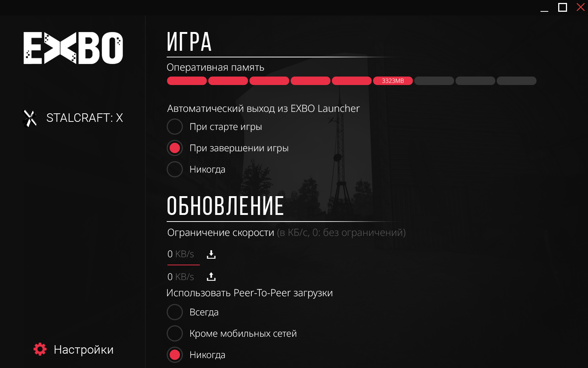Image resolution: width=588 pixels, height=368 pixels.
Task: Open STALCRAFT: X from the sidebar
Action: tap(73, 118)
